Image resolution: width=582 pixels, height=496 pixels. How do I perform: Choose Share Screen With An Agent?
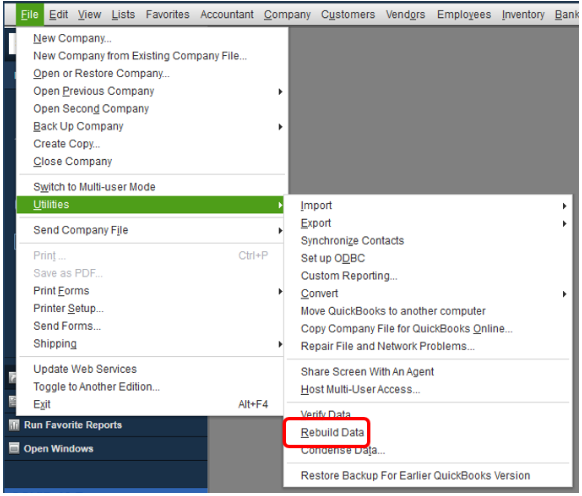pyautogui.click(x=428, y=372)
